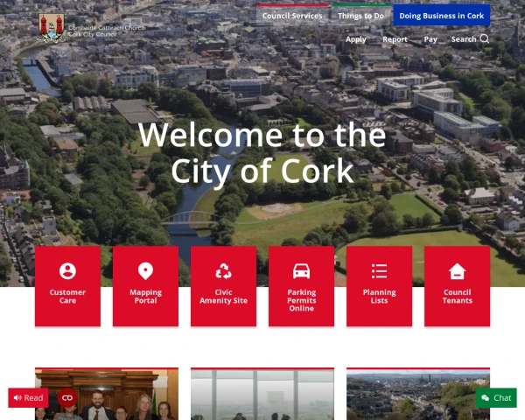The height and width of the screenshot is (420, 525).
Task: Open Parking Permits Online label
Action: (301, 300)
